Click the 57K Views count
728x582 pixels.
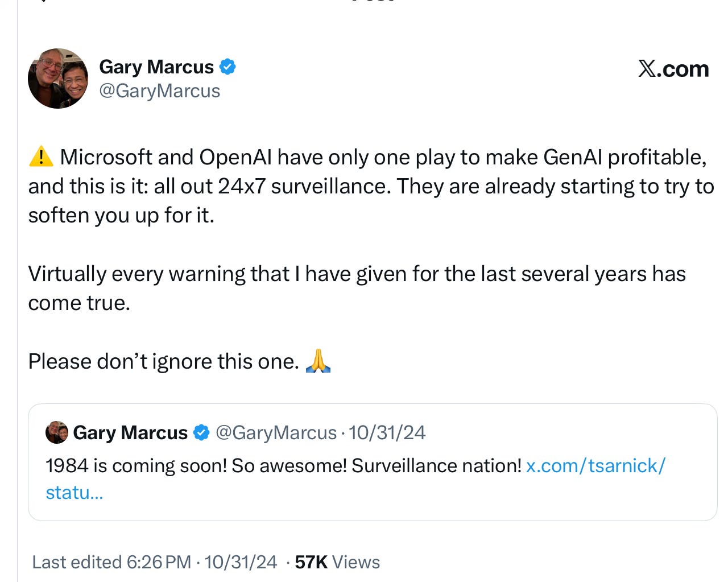(337, 562)
